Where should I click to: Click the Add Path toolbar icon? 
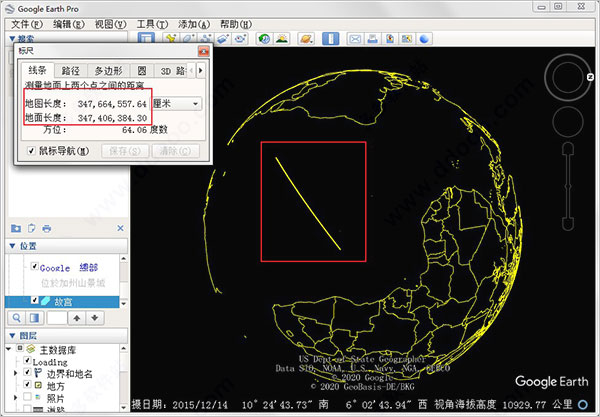click(206, 39)
